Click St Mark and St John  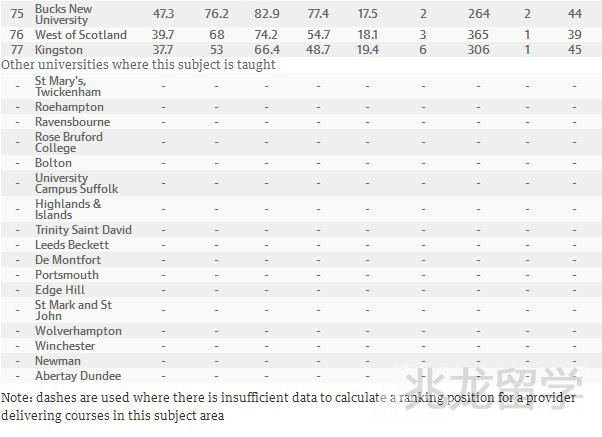[73, 310]
